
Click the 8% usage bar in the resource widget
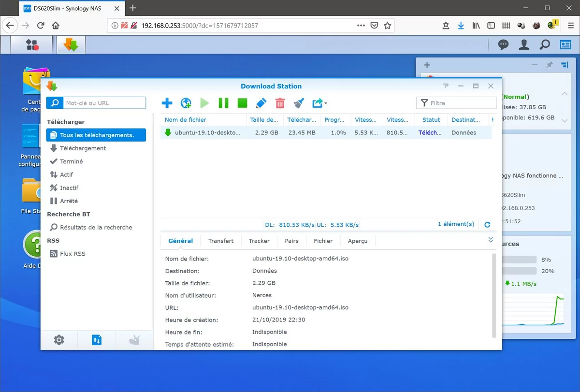(x=520, y=260)
